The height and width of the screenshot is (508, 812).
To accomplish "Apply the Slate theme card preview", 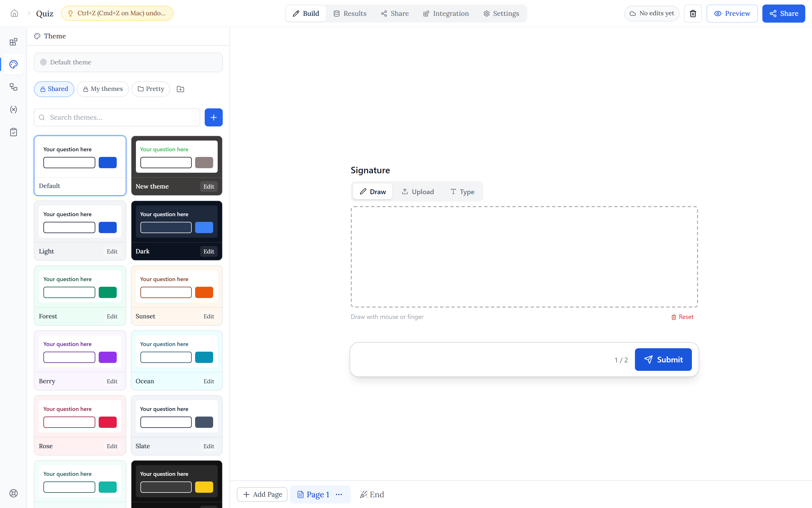I will click(177, 416).
